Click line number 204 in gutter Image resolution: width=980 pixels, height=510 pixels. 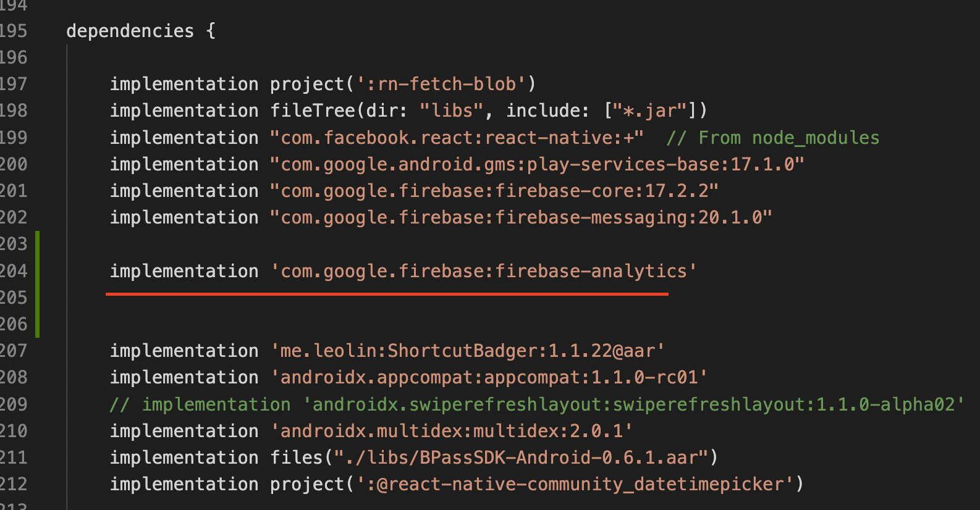tap(14, 271)
